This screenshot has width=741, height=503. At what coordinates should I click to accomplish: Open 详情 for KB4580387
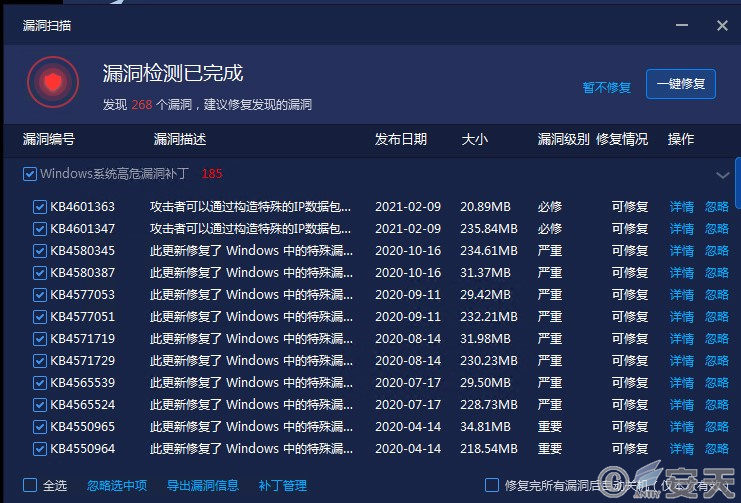[681, 273]
